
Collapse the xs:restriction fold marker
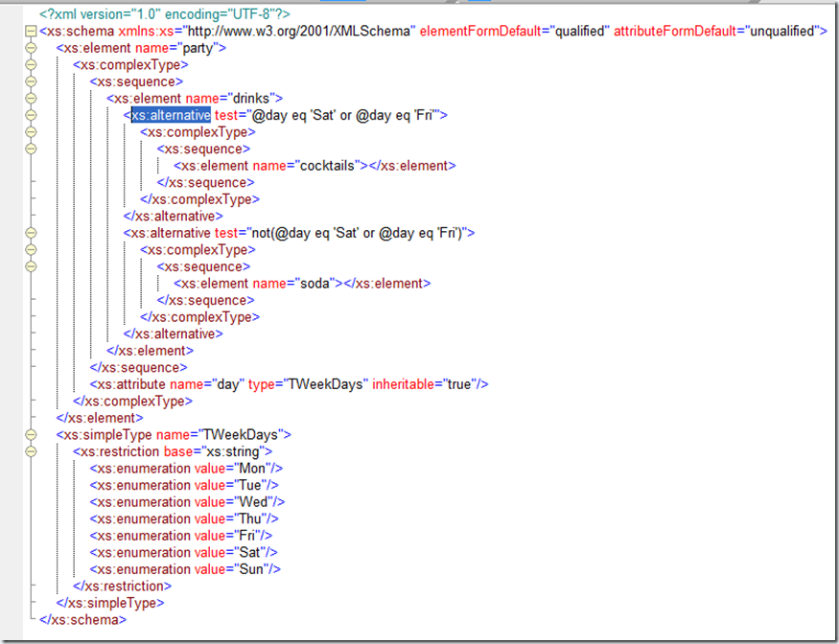(x=30, y=451)
